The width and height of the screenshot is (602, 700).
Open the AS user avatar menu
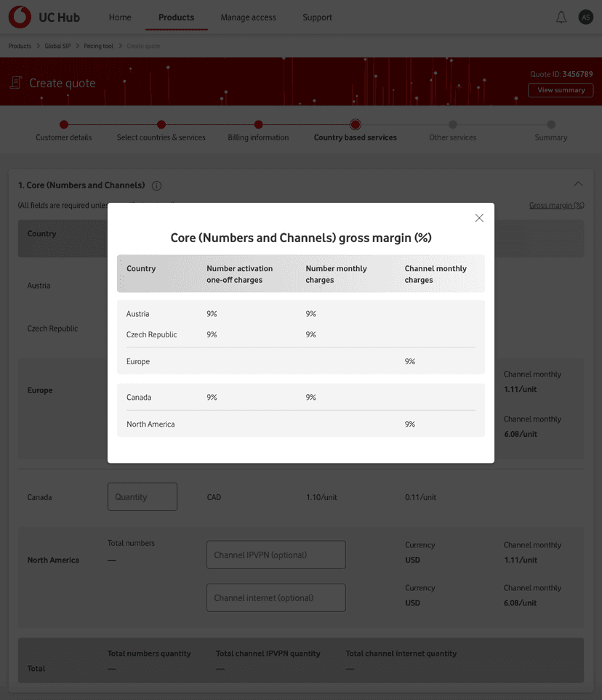click(x=585, y=17)
